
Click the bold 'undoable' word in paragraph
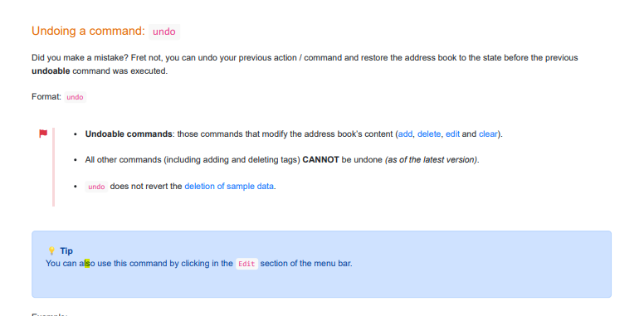coord(51,71)
